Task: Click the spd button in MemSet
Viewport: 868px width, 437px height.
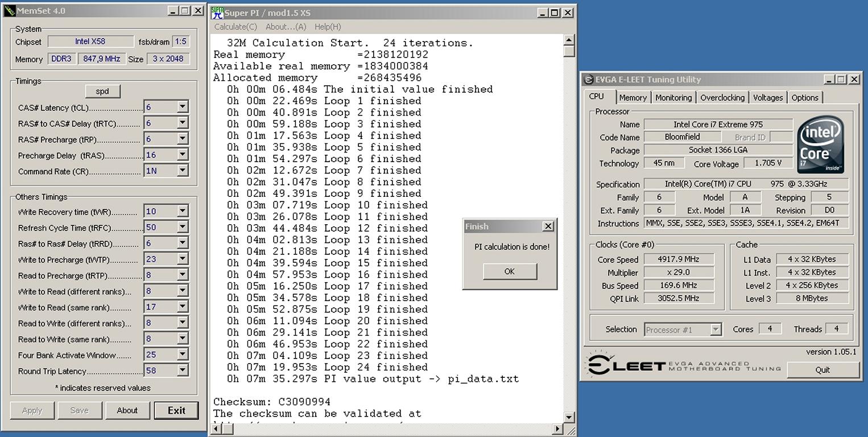Action: (x=102, y=91)
